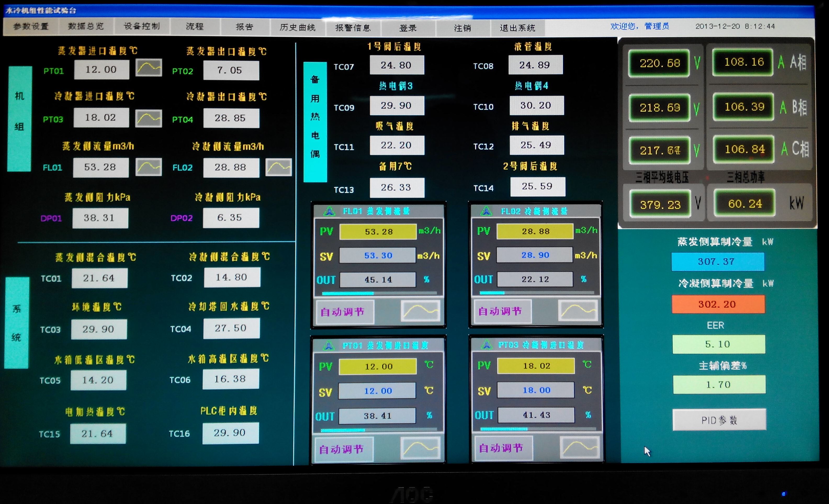The width and height of the screenshot is (829, 504).
Task: Click trend curve icon next to FL01
Action: pyautogui.click(x=148, y=167)
